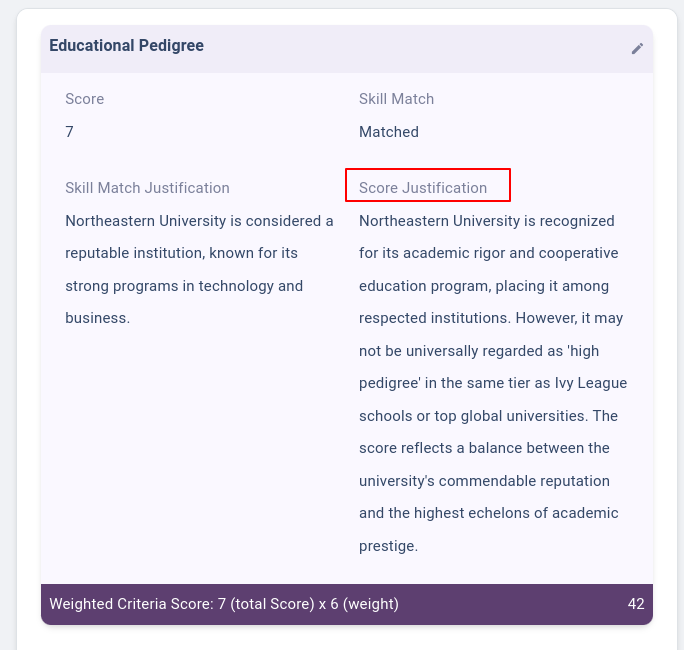Click the 'education program, placing it among' line
684x650 pixels.
pos(483,286)
